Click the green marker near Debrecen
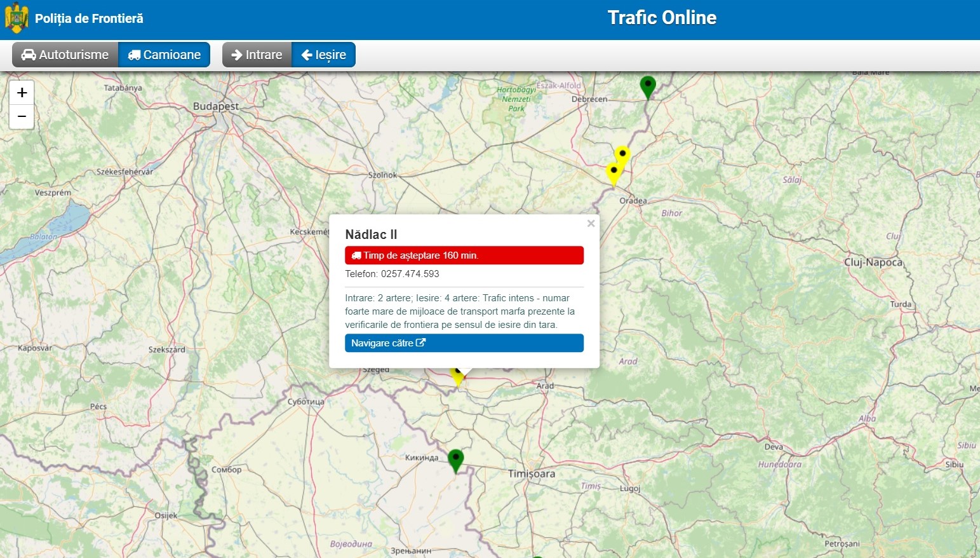The height and width of the screenshot is (558, 980). pos(647,86)
